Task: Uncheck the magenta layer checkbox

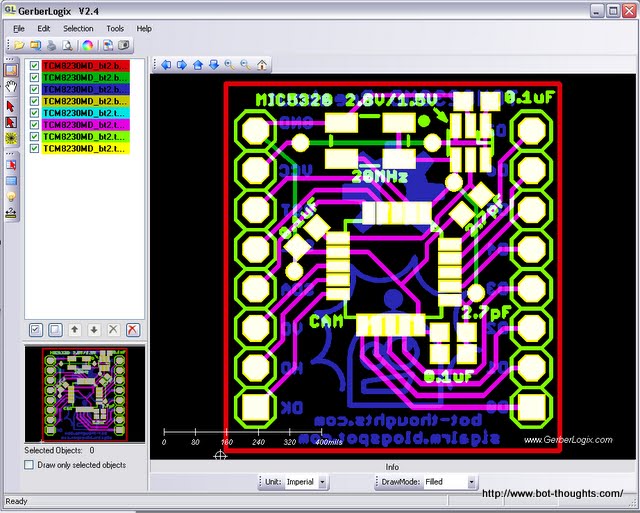Action: [34, 125]
